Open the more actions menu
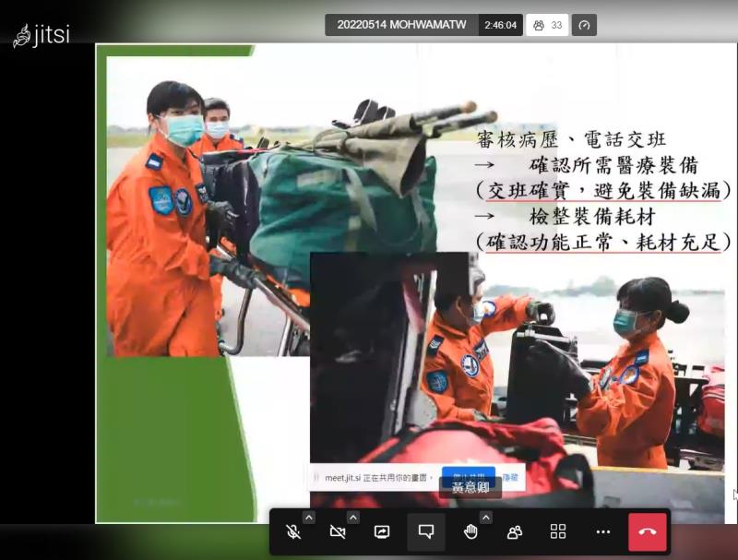 [x=602, y=532]
